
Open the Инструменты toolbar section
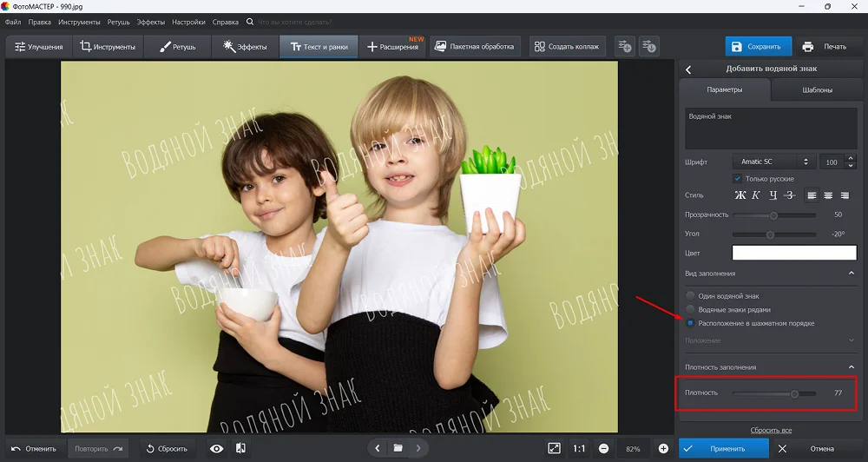pyautogui.click(x=108, y=47)
